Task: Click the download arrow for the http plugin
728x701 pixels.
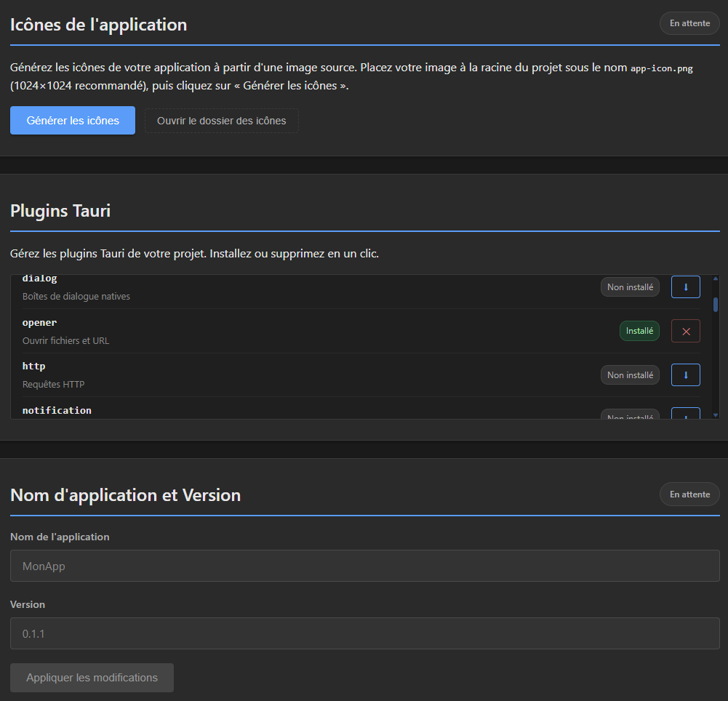Action: click(685, 374)
